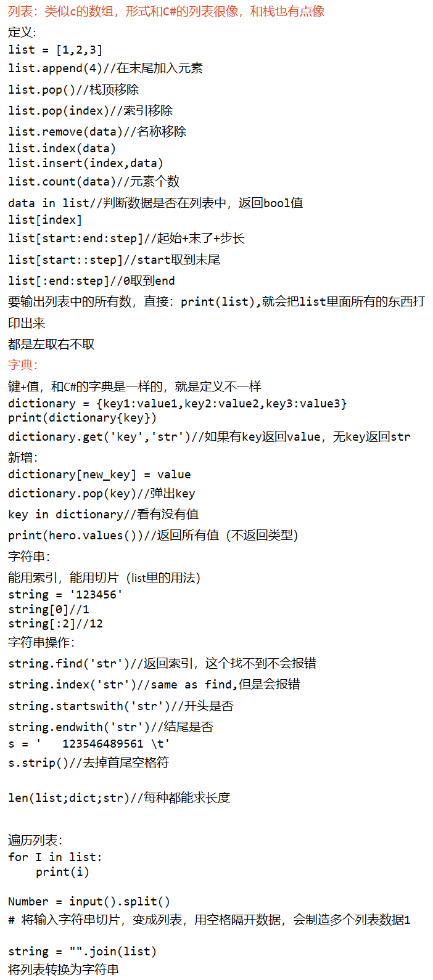Click the red 字典 heading

coord(23,365)
